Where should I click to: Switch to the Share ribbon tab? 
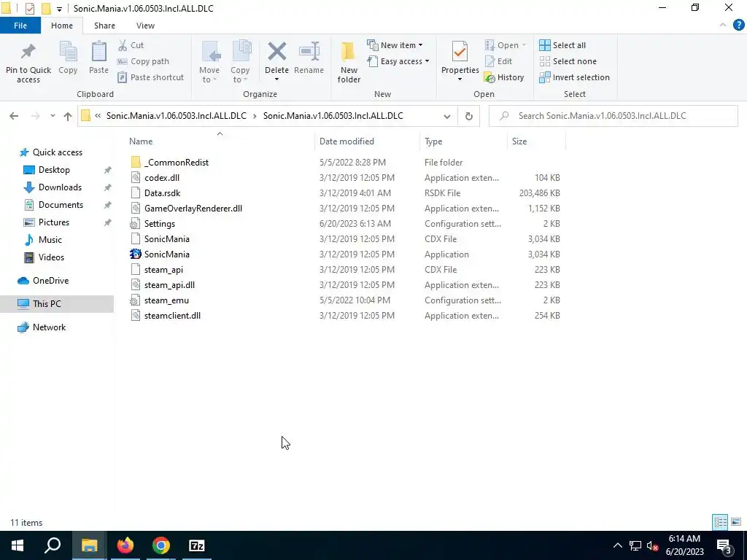[x=104, y=26]
